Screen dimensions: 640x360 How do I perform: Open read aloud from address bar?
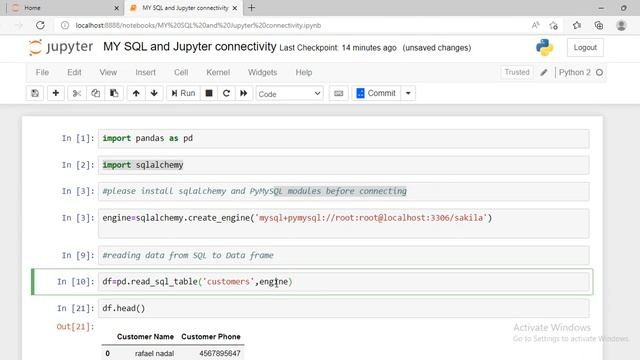click(x=536, y=25)
